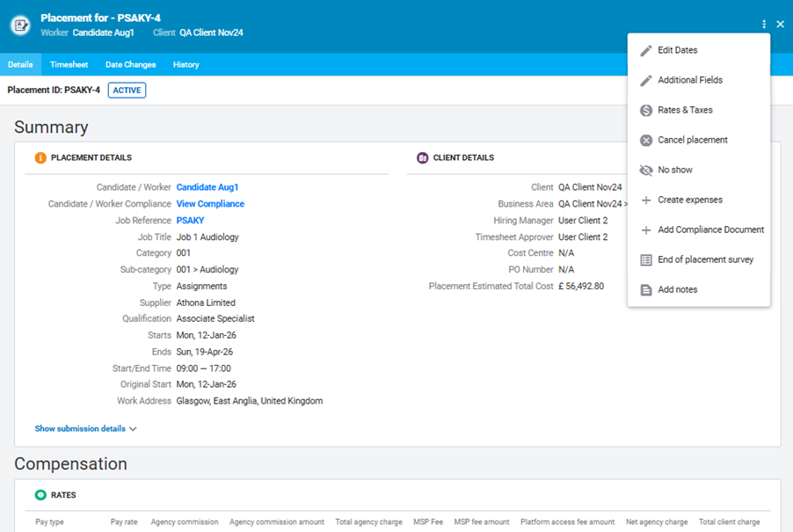Screen dimensions: 793x532
Task: Expand Show submission details
Action: point(80,428)
